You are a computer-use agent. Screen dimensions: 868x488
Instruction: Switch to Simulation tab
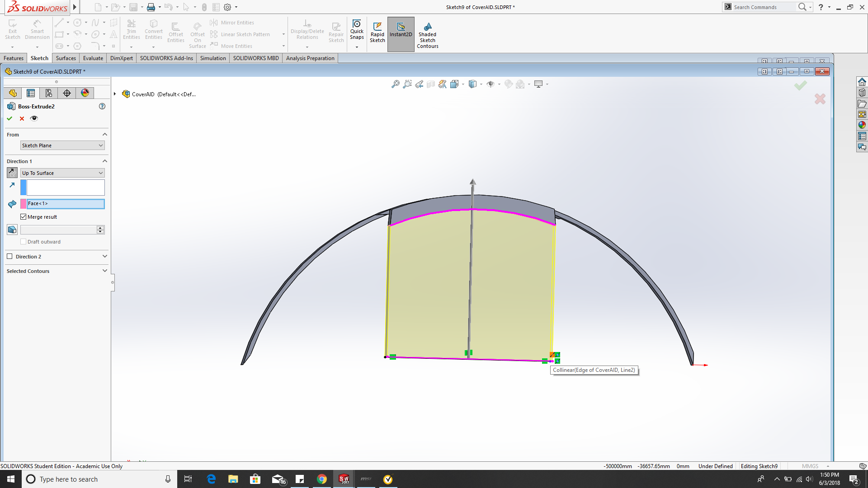[x=213, y=58]
